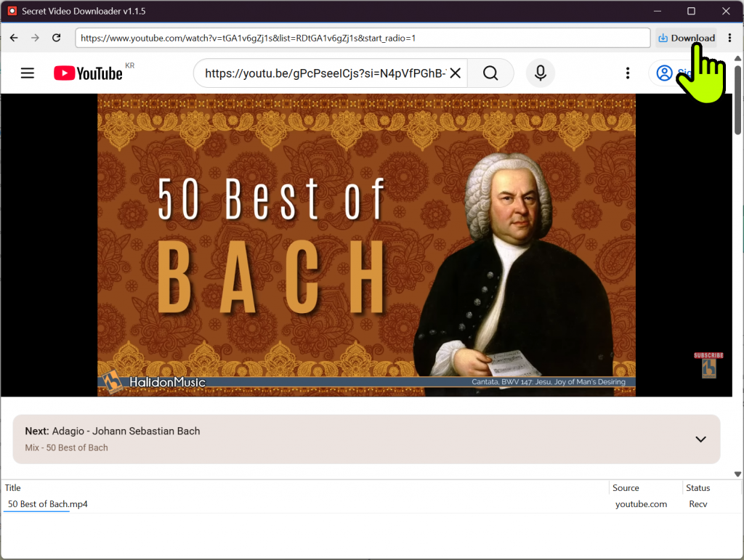
Task: Reload the page with the refresh icon
Action: point(56,38)
